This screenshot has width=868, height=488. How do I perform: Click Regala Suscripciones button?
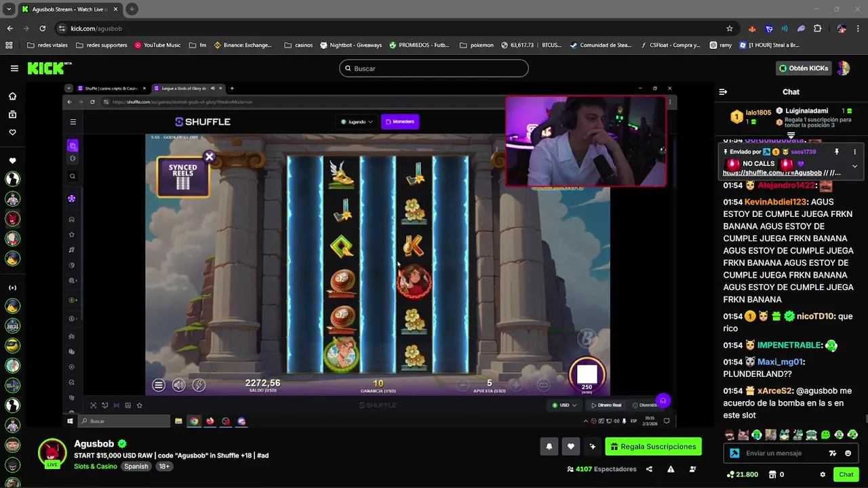653,447
